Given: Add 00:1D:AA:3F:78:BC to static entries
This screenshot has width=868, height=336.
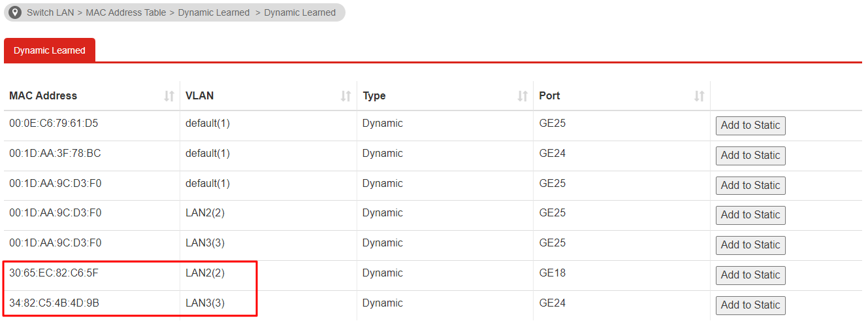Looking at the screenshot, I should point(750,156).
